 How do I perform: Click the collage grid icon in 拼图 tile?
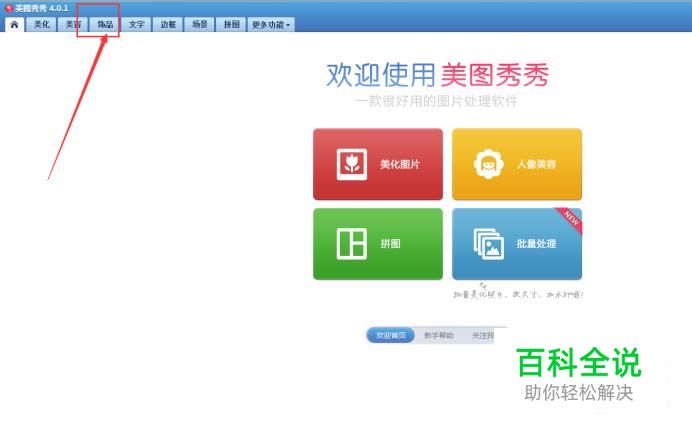click(x=352, y=244)
